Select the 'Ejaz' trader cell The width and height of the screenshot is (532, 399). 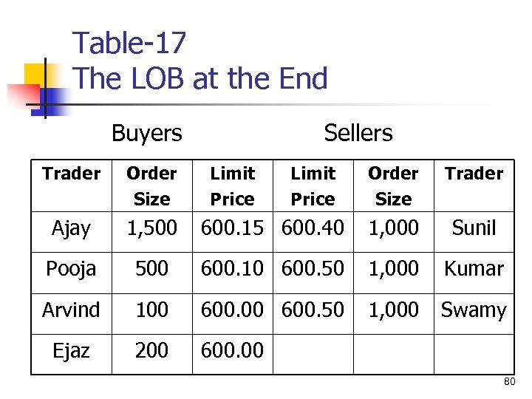(71, 350)
